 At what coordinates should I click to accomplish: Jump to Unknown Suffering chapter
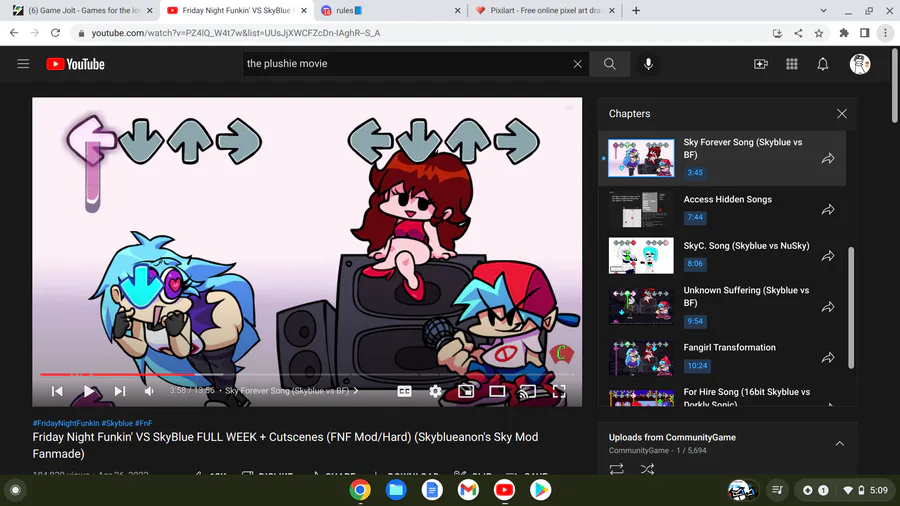[x=722, y=306]
